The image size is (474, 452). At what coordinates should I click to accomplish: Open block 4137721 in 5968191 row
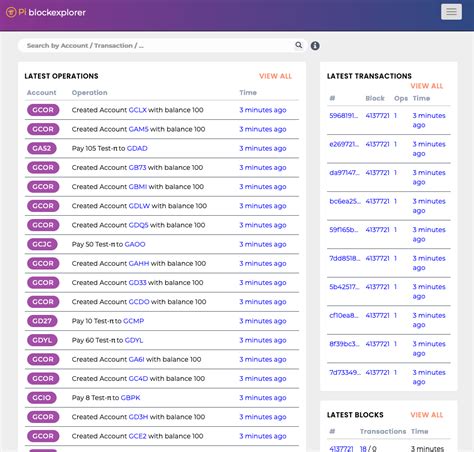pyautogui.click(x=377, y=116)
